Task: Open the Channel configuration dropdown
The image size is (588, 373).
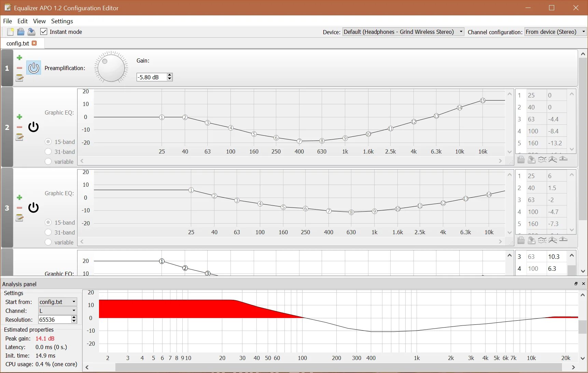Action: coord(556,32)
